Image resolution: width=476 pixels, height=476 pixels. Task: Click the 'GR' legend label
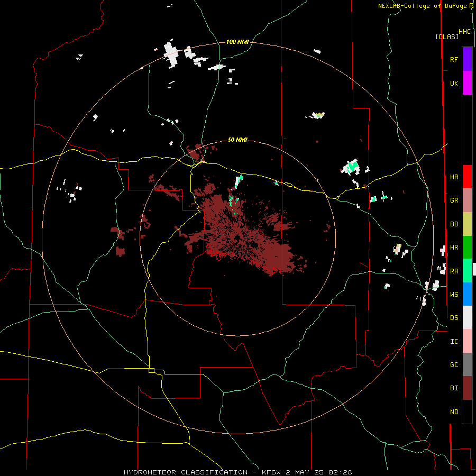(x=454, y=200)
